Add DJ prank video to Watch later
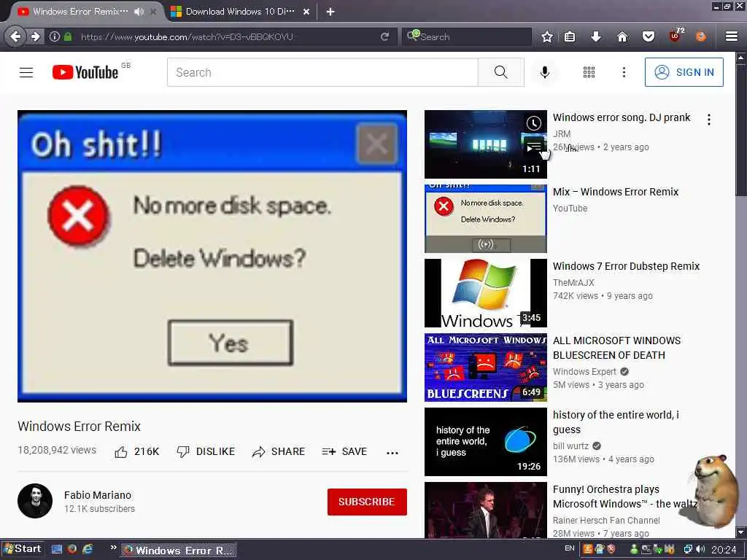The width and height of the screenshot is (747, 560). pyautogui.click(x=533, y=123)
